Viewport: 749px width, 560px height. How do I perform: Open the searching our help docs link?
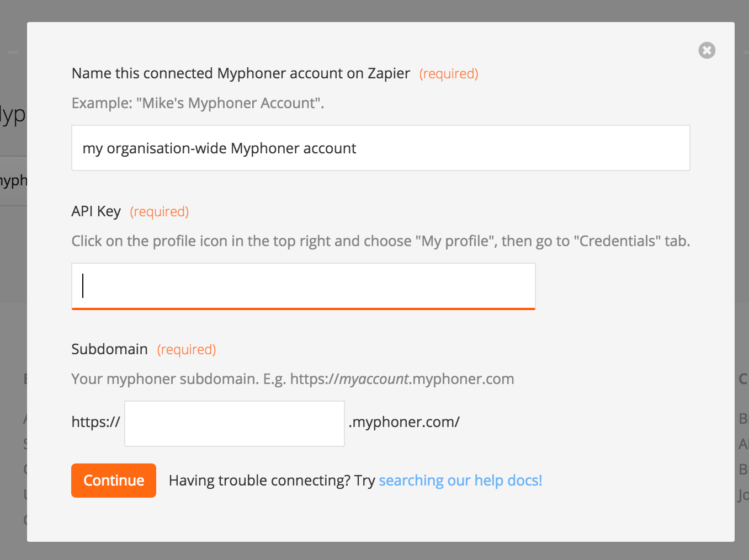click(x=460, y=481)
